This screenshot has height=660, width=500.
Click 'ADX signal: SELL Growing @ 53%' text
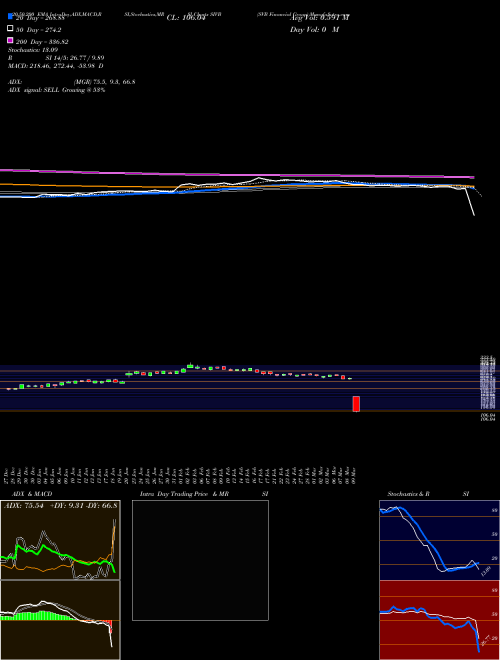coord(56,90)
